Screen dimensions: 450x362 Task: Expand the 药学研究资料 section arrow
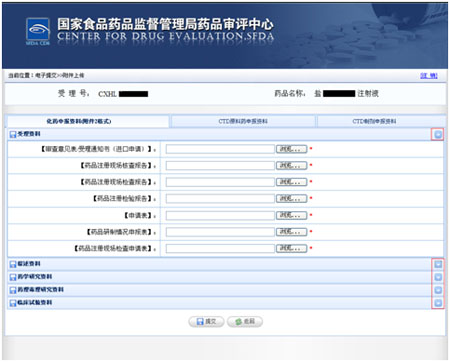[438, 277]
